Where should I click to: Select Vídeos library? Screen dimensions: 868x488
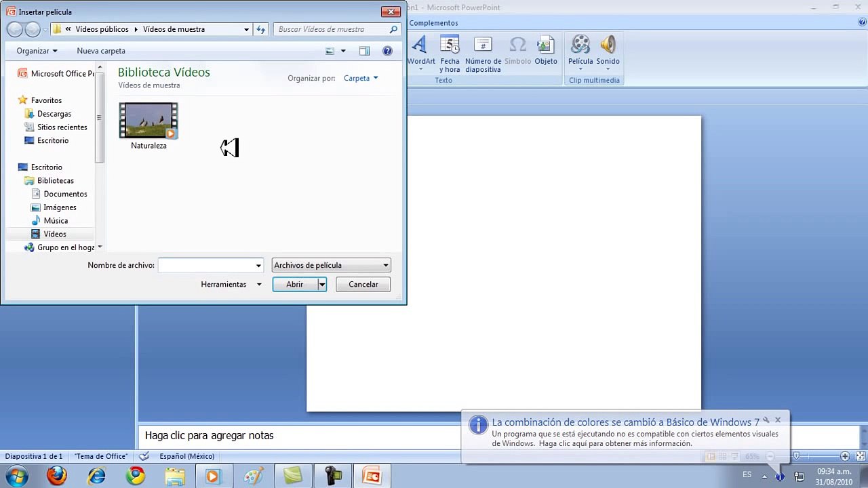pyautogui.click(x=49, y=234)
